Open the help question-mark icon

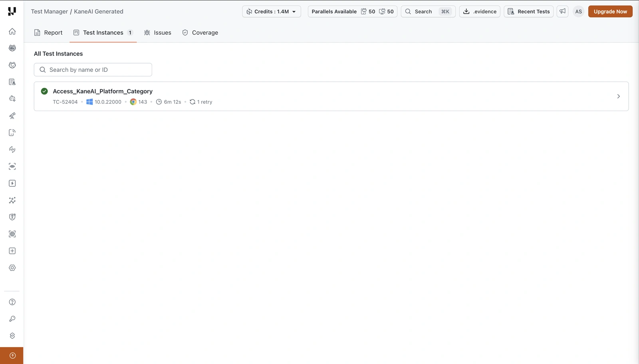point(12,302)
